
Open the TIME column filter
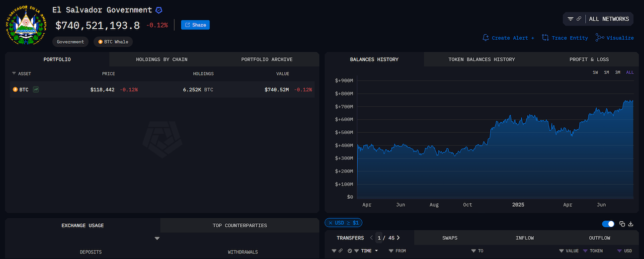[357, 250]
